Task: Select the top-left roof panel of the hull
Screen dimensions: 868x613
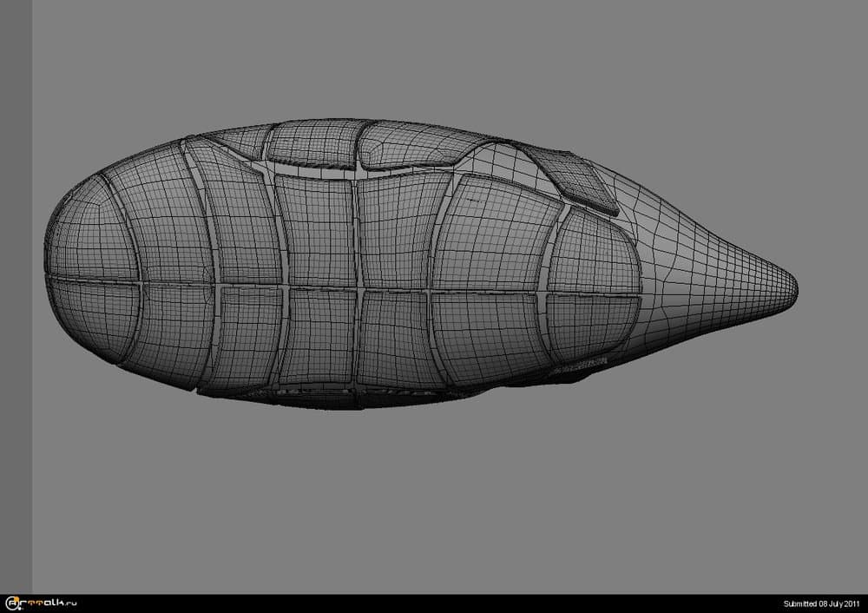Action: [x=233, y=142]
